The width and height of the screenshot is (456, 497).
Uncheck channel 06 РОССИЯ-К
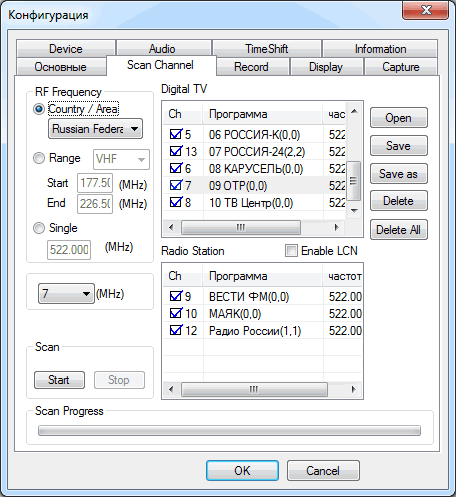(x=175, y=134)
